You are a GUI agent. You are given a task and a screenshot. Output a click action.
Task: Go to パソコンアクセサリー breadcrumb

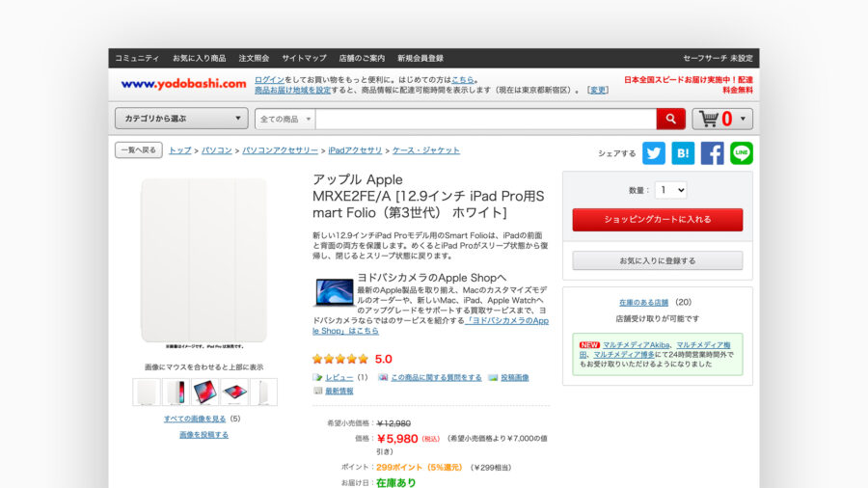click(x=280, y=150)
